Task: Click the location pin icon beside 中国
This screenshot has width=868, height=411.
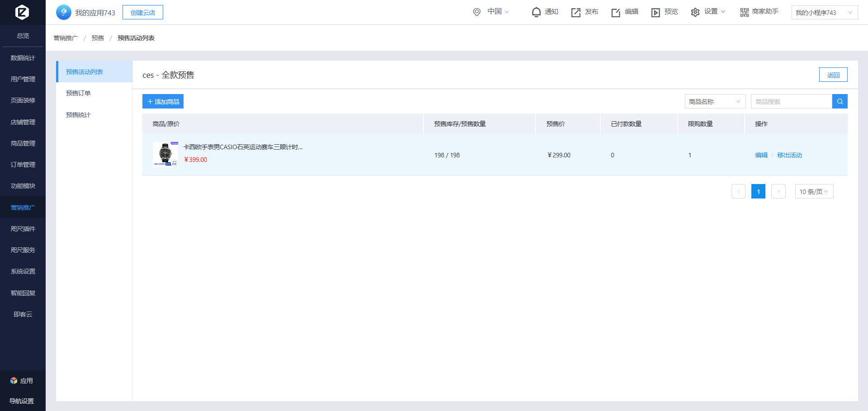Action: (476, 12)
